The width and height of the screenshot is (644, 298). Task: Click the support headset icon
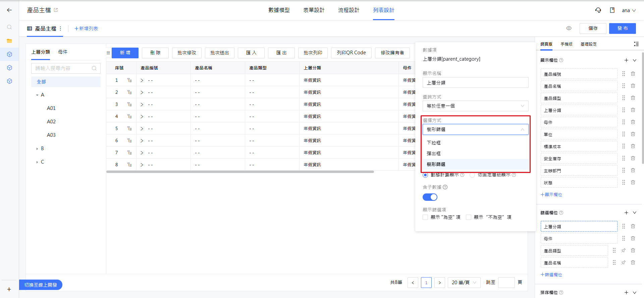[x=598, y=10]
